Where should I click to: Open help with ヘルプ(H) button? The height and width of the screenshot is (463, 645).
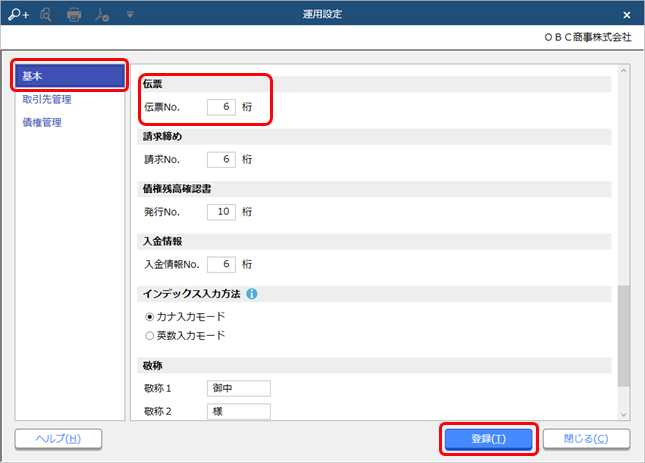pos(58,439)
